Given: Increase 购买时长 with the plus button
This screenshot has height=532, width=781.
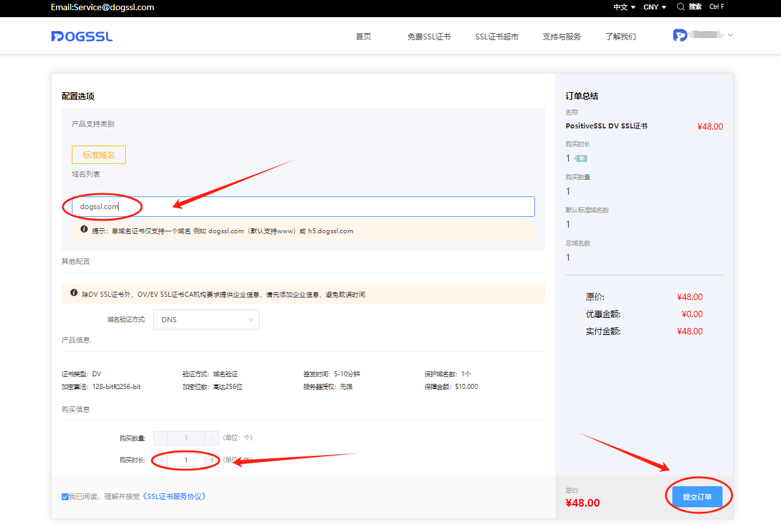Looking at the screenshot, I should [x=212, y=460].
